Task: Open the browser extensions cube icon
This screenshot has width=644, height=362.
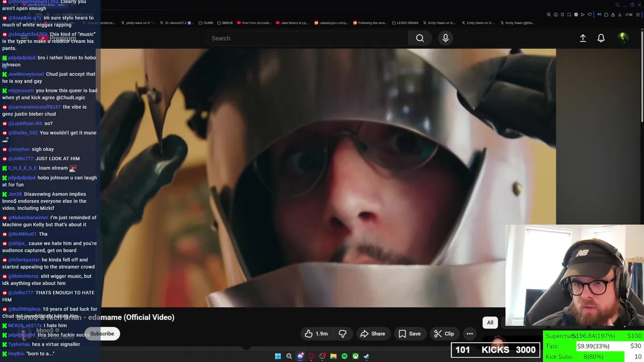Action: tap(606, 15)
